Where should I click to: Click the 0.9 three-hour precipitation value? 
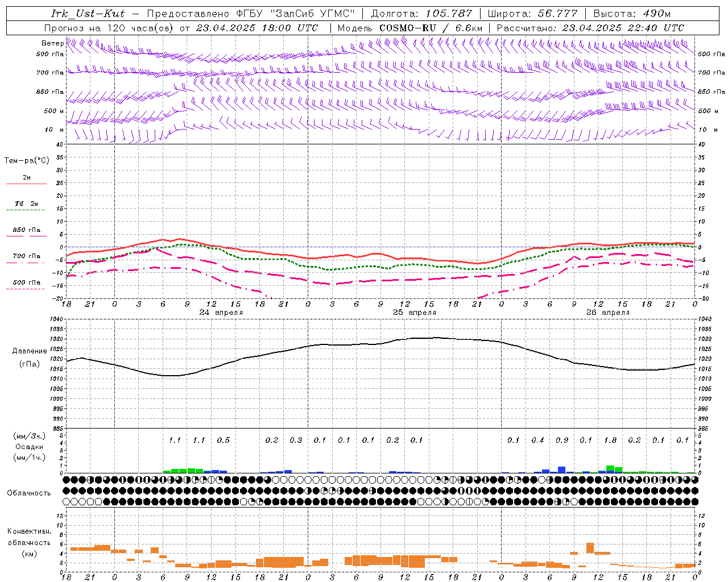tap(562, 440)
